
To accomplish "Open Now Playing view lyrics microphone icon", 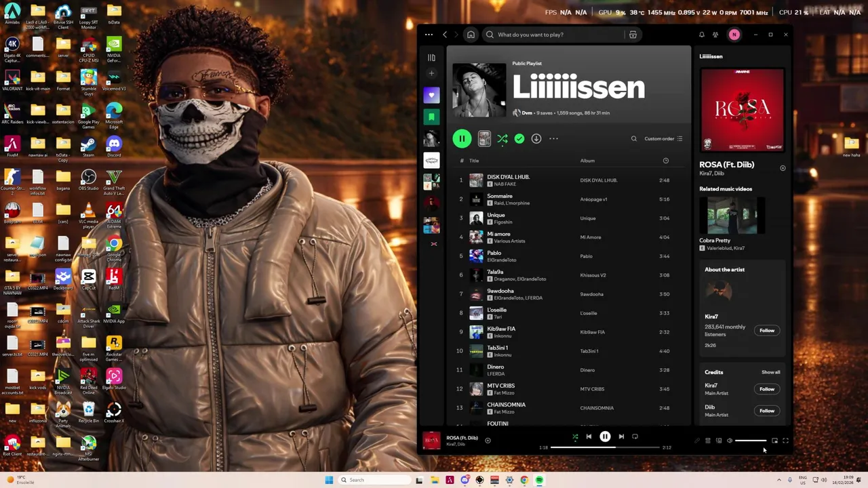I will [x=697, y=441].
